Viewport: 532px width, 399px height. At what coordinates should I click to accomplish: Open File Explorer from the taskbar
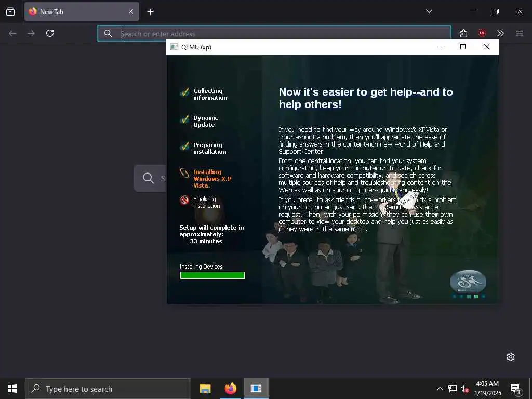point(205,389)
